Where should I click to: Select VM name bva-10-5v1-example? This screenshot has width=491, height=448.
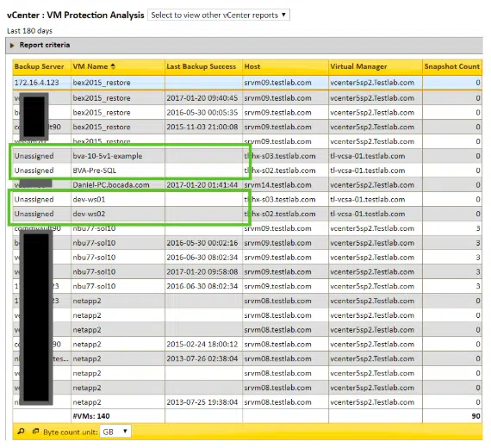108,156
